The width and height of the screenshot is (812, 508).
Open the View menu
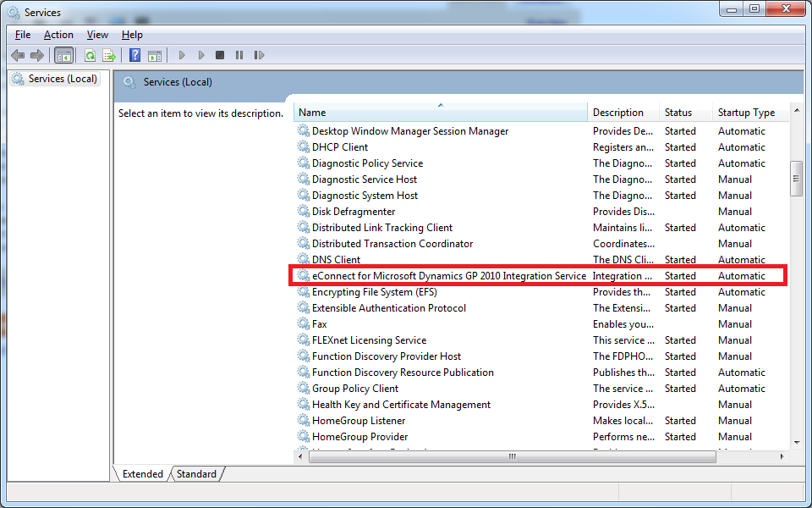click(96, 35)
